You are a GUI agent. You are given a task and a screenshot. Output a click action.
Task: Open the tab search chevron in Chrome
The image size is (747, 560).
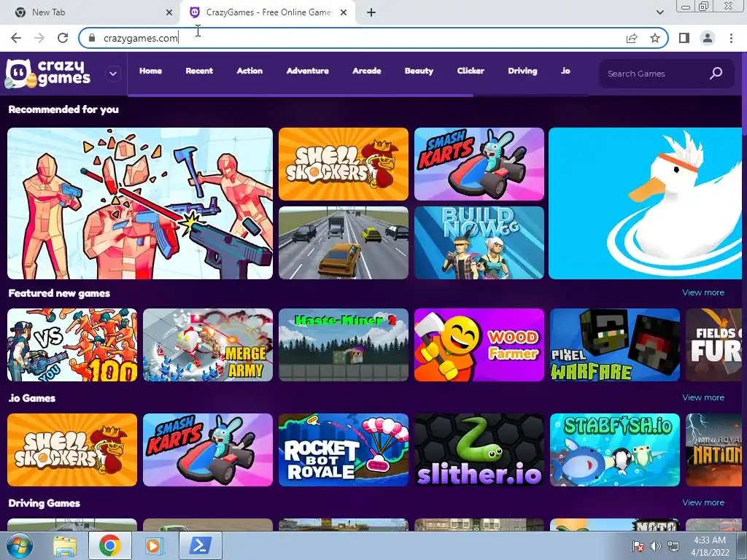(x=659, y=12)
